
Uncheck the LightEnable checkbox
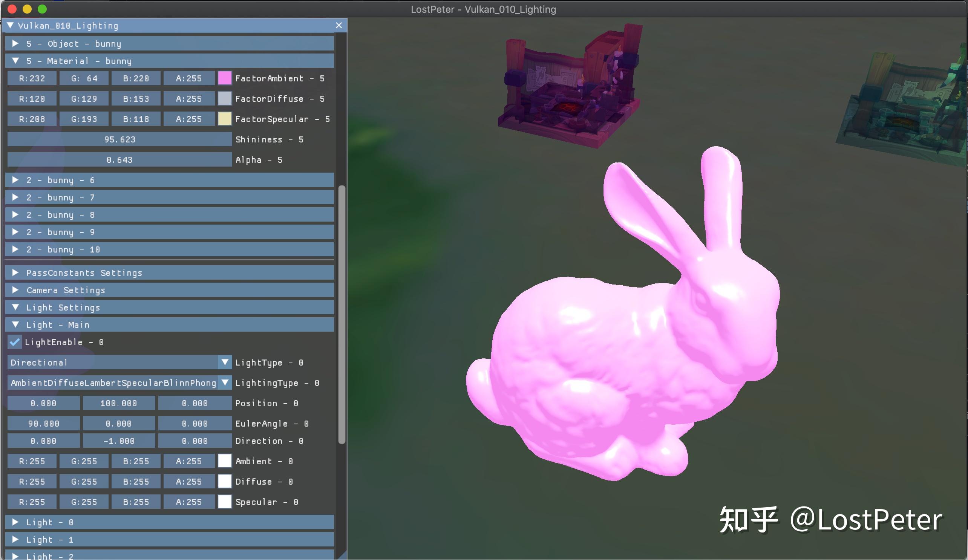(x=15, y=342)
